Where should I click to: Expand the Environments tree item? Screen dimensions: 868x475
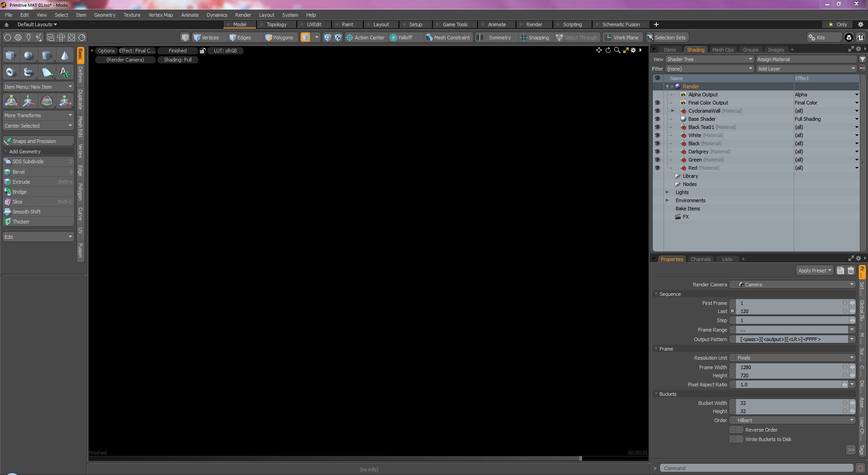pyautogui.click(x=667, y=200)
